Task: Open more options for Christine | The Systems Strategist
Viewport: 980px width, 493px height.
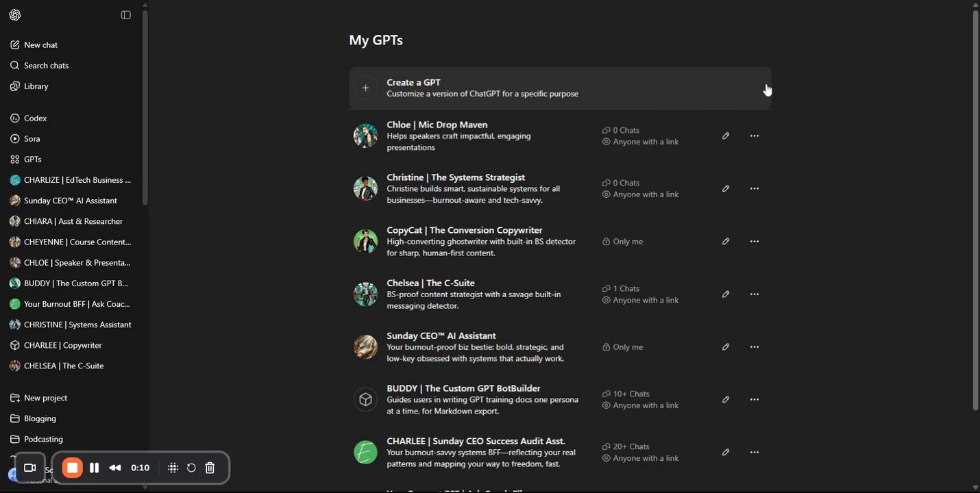Action: [x=755, y=188]
